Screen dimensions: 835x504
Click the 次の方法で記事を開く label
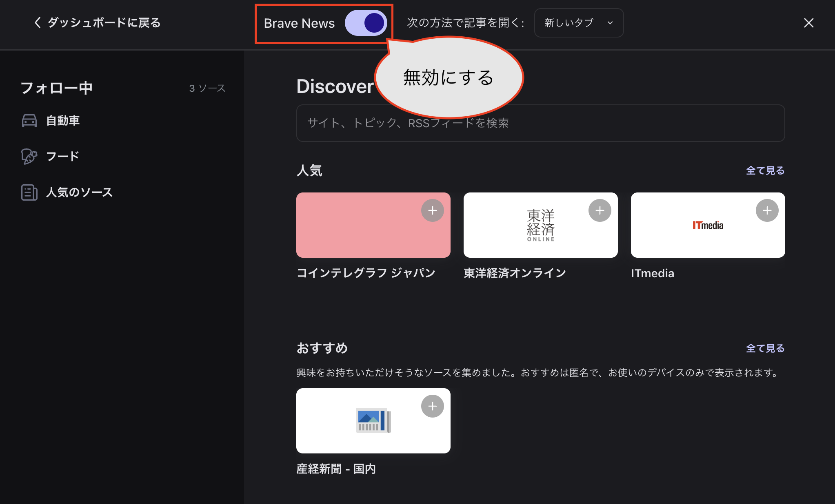tap(466, 23)
